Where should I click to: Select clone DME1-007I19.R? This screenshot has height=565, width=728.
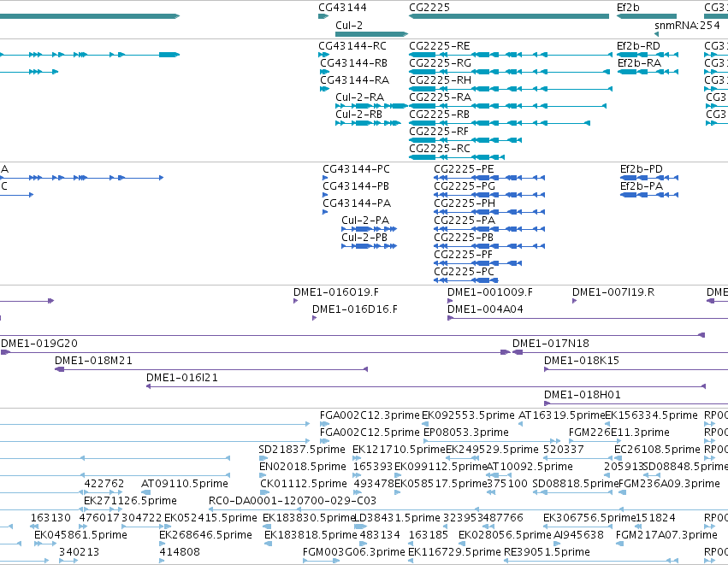(613, 292)
